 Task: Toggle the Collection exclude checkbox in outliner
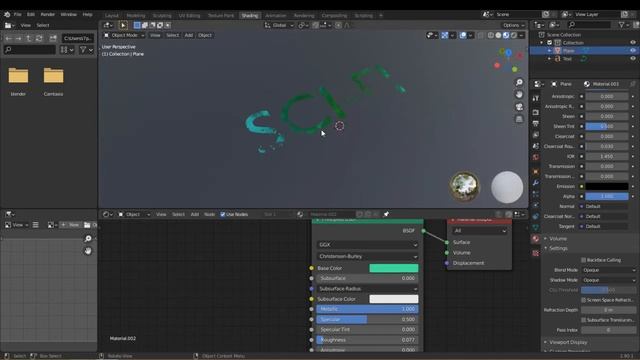pos(549,42)
